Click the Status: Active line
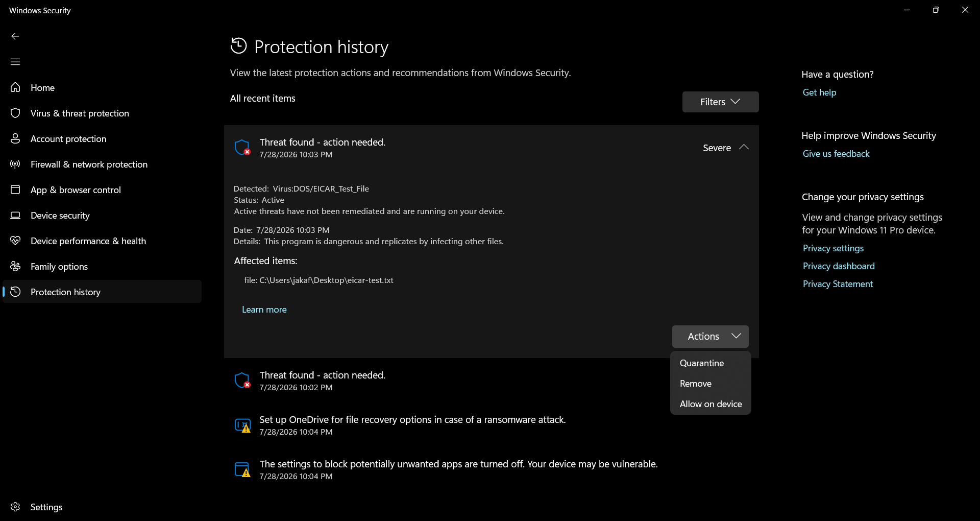The height and width of the screenshot is (521, 980). [259, 200]
